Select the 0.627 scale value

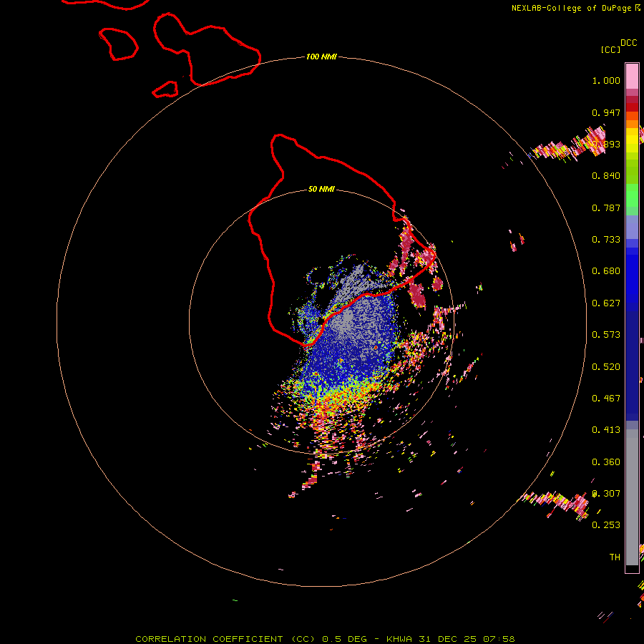(606, 303)
